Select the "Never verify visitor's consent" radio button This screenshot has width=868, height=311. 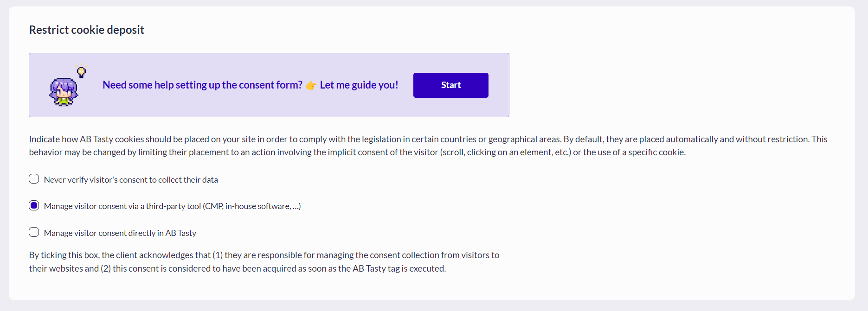coord(34,179)
